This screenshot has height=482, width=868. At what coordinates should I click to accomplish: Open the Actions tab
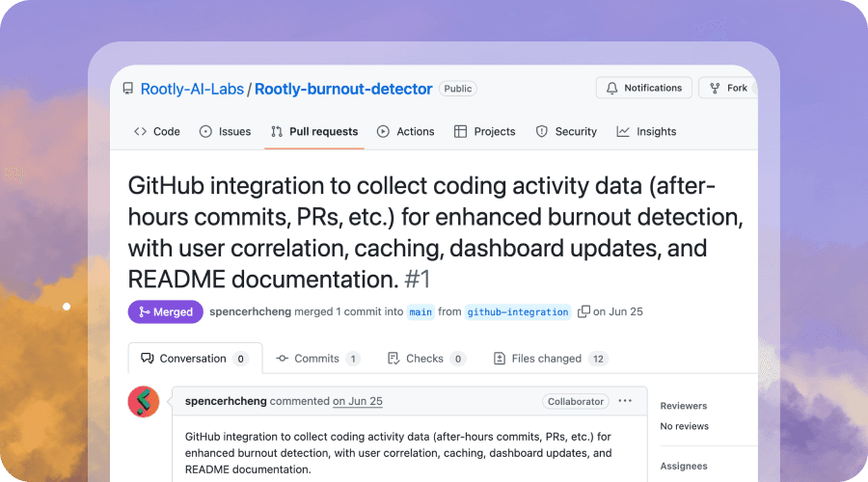[x=405, y=131]
